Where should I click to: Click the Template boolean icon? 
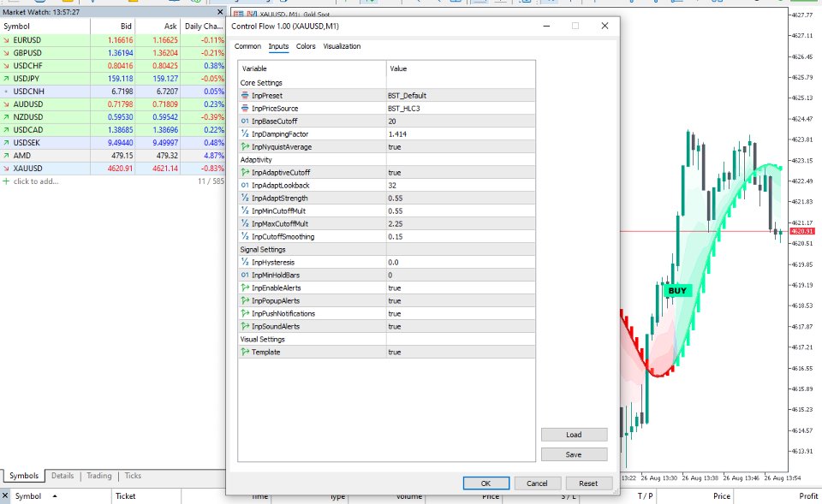[245, 352]
